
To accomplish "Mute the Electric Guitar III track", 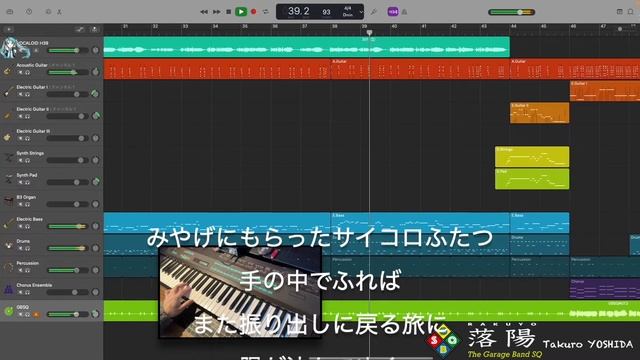I will point(20,138).
